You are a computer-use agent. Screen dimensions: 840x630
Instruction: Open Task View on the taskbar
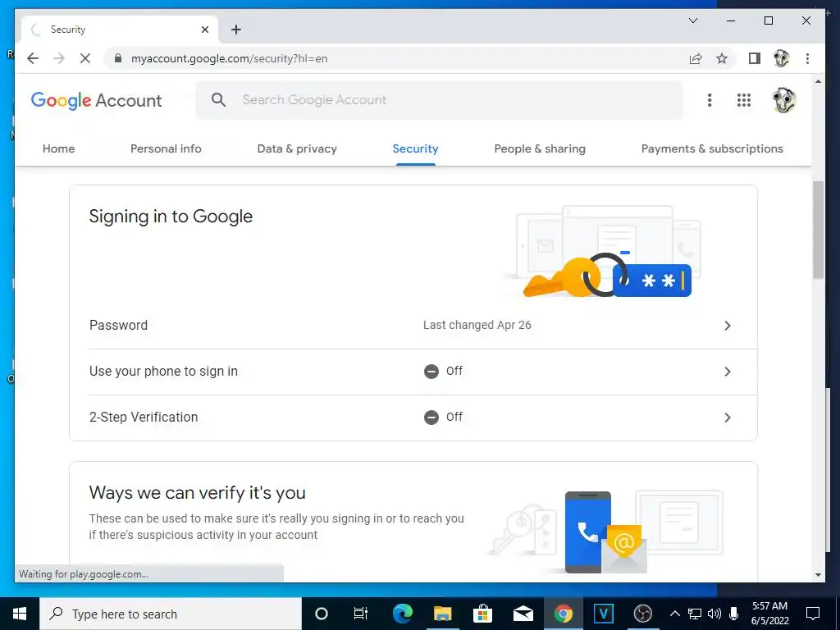coord(361,614)
